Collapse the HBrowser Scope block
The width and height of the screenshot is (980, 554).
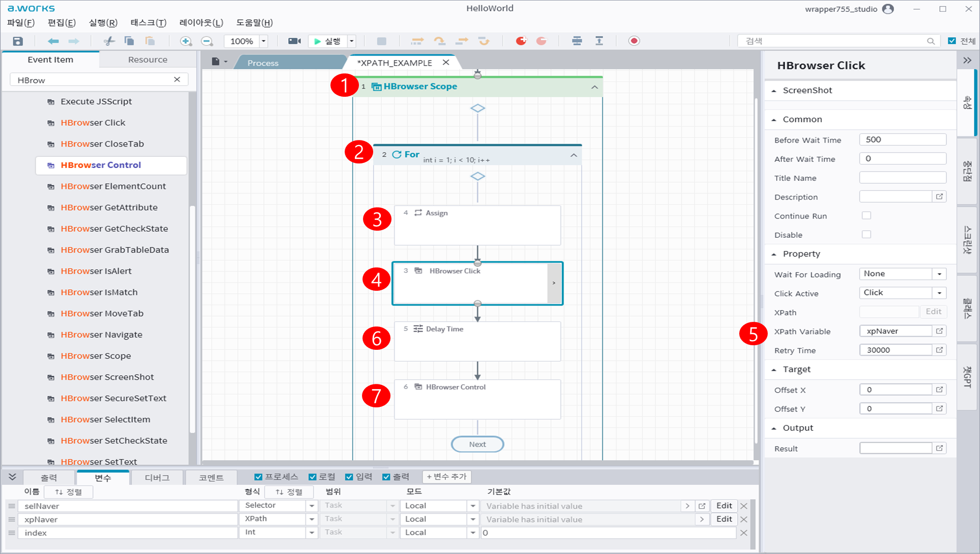[x=594, y=87]
